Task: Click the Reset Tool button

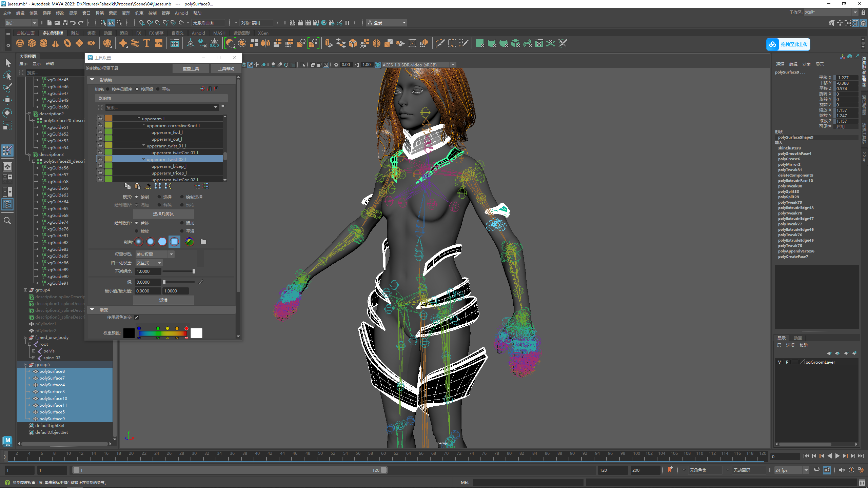Action: [191, 68]
